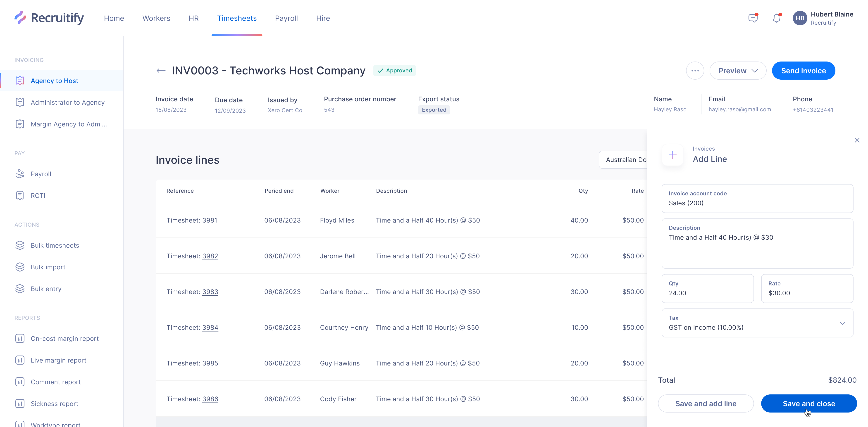
Task: Click the Agency to Host invoice icon
Action: tap(20, 81)
